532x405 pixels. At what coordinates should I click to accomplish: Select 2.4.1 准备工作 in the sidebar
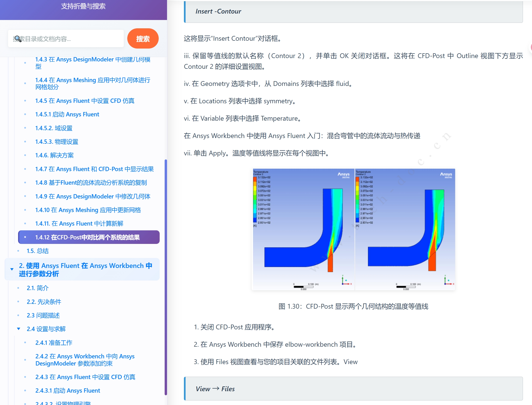[x=54, y=343]
